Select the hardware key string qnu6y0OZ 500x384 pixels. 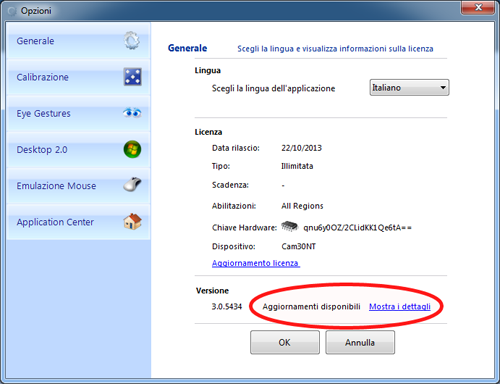coord(357,228)
